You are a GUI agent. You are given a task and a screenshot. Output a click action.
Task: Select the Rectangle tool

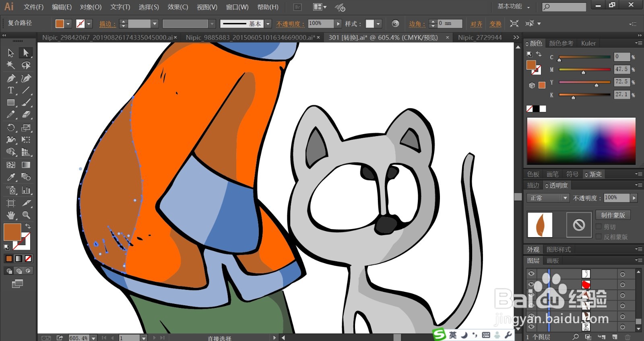click(x=11, y=103)
